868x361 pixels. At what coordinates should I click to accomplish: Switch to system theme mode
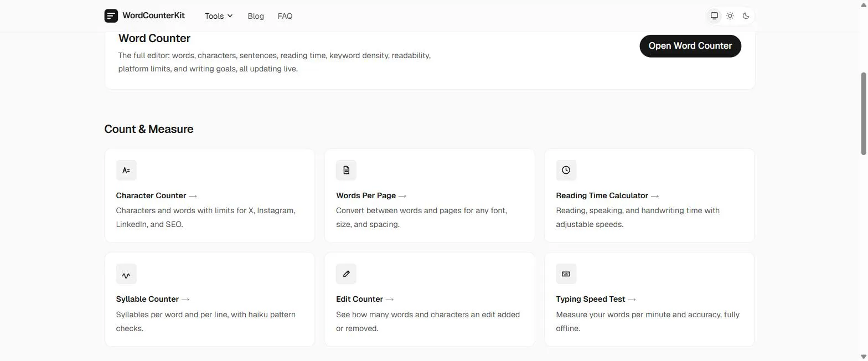click(715, 16)
